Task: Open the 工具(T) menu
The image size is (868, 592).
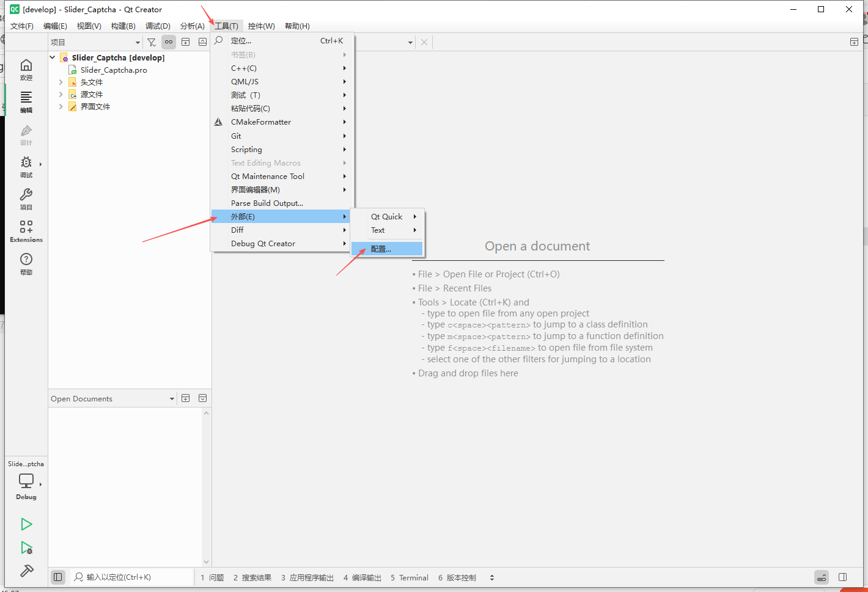Action: coord(226,26)
